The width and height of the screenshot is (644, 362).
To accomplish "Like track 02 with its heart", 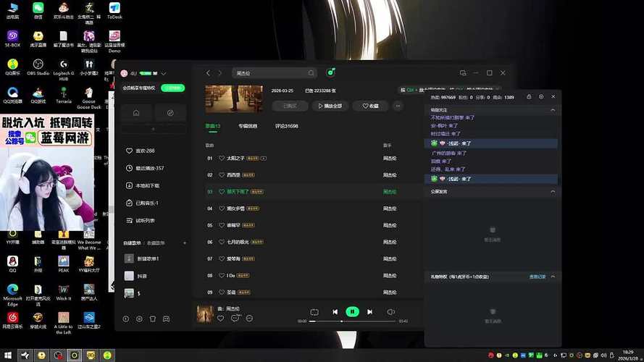I will [x=222, y=174].
